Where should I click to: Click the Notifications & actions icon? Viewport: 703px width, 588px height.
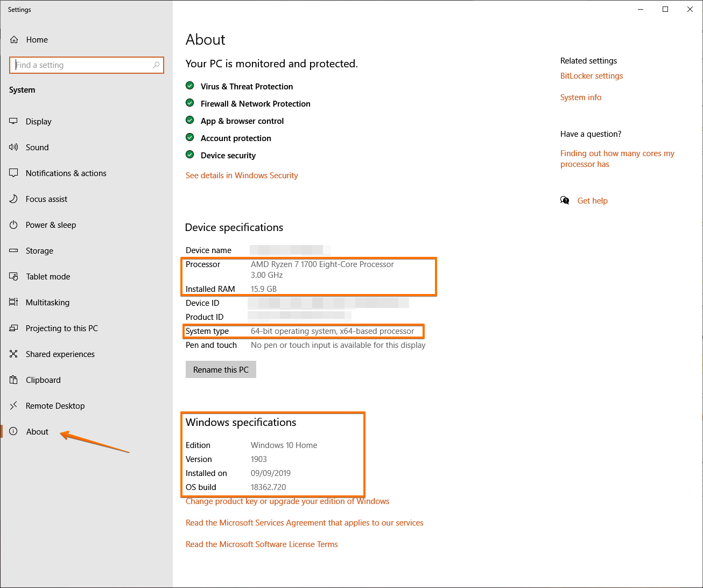pyautogui.click(x=13, y=173)
